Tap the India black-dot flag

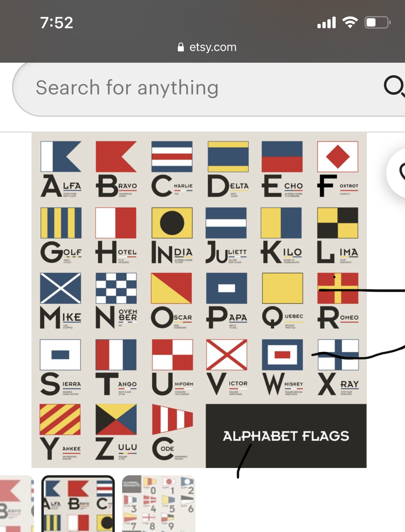coord(172,223)
